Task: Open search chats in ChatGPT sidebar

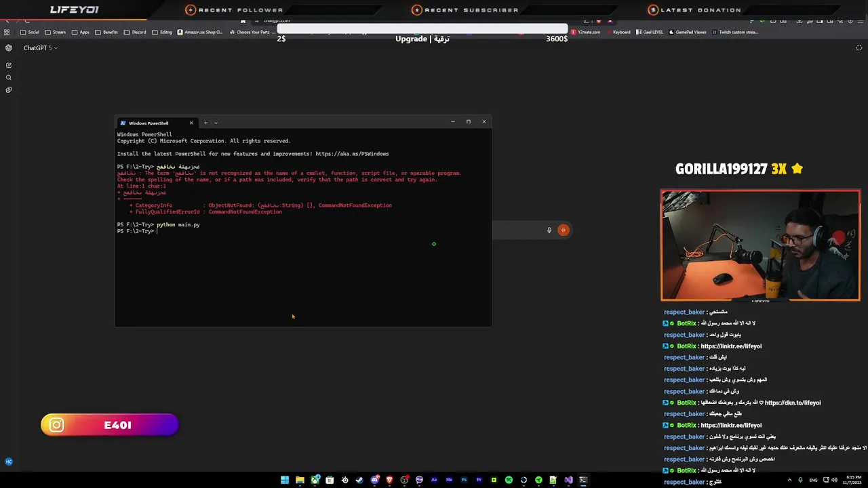Action: click(x=9, y=77)
